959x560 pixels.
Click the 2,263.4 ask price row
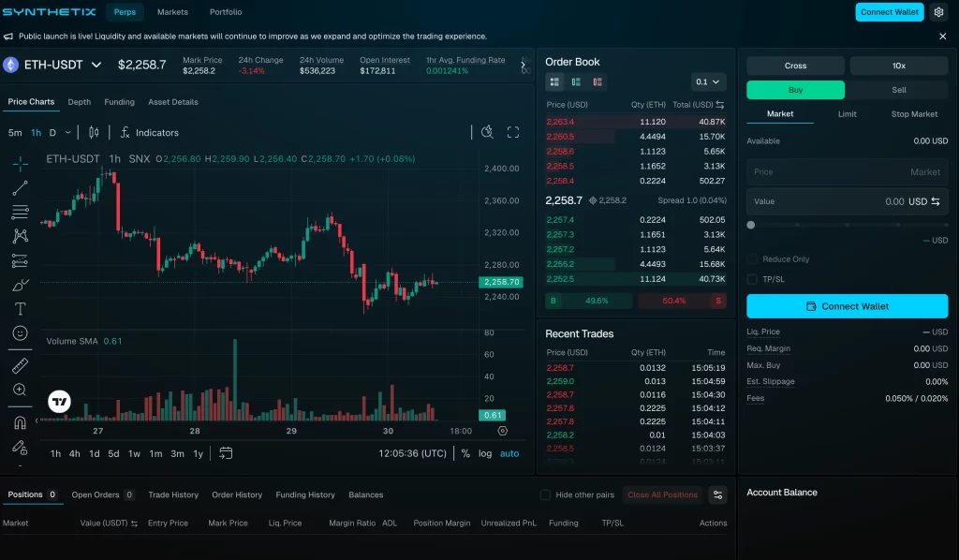pos(636,122)
